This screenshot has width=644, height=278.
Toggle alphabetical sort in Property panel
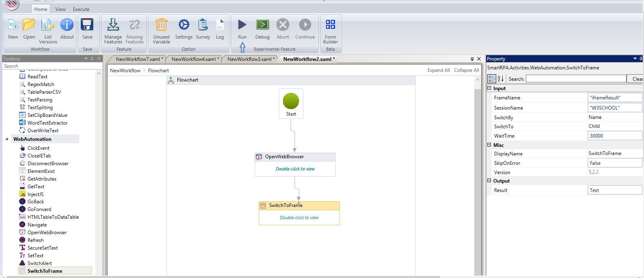pos(500,79)
